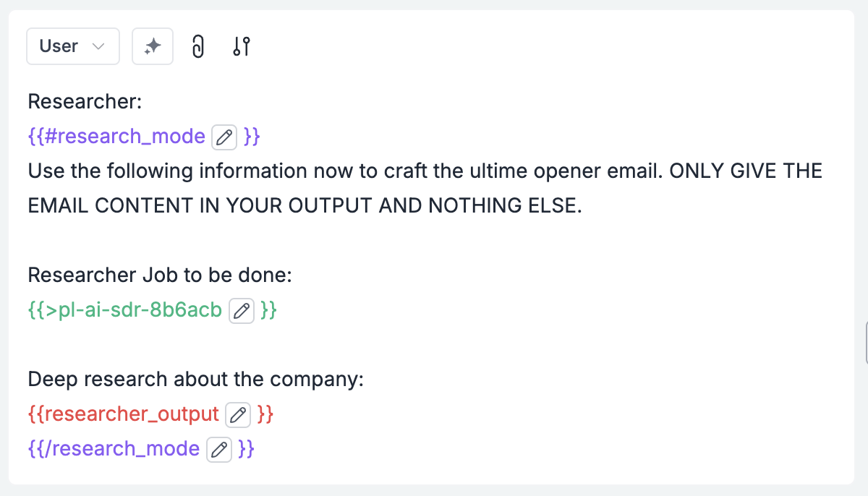Open the User role dropdown
Image resolution: width=868 pixels, height=496 pixels.
pos(73,46)
